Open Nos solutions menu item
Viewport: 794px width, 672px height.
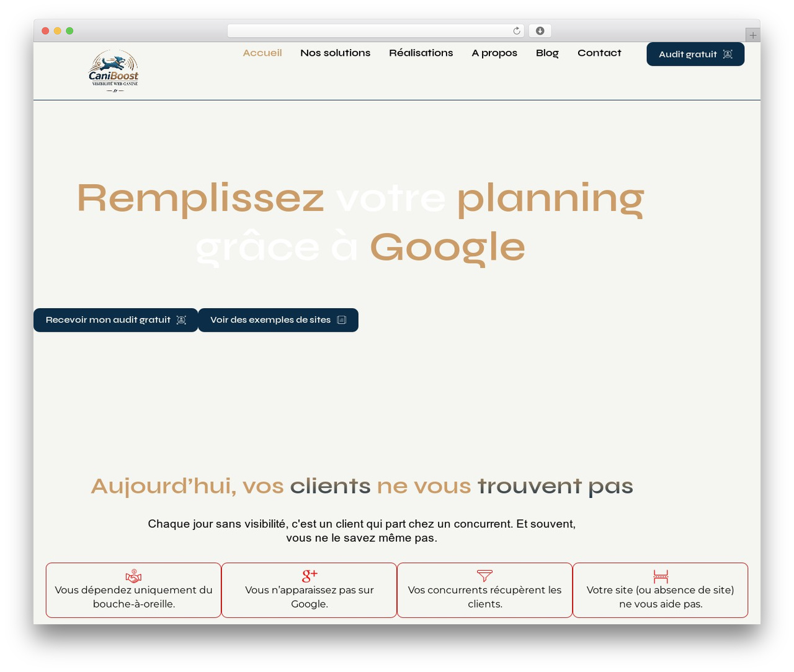pyautogui.click(x=336, y=53)
